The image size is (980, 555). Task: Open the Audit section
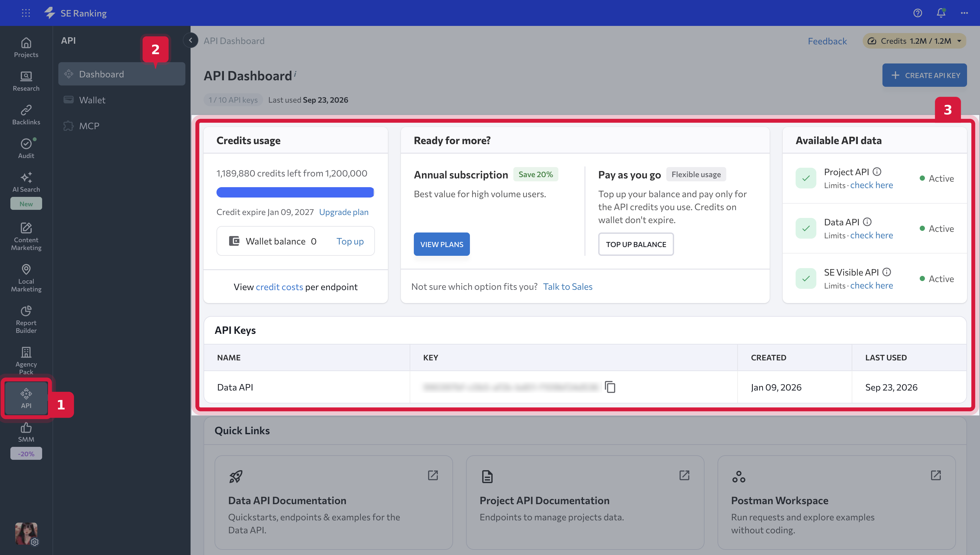(x=26, y=148)
